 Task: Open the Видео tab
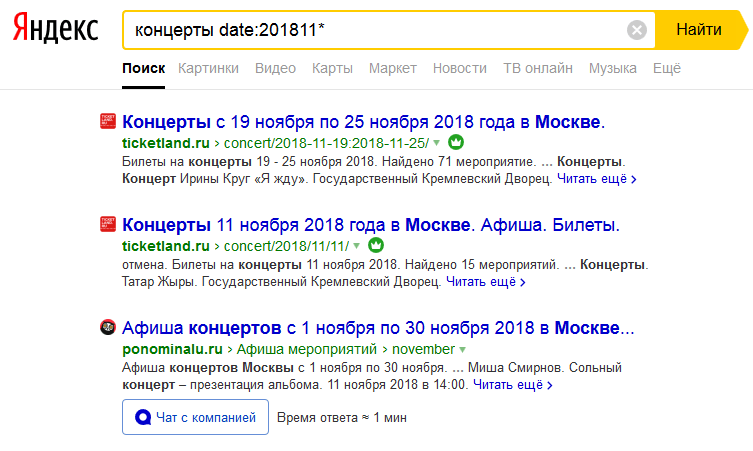[275, 68]
